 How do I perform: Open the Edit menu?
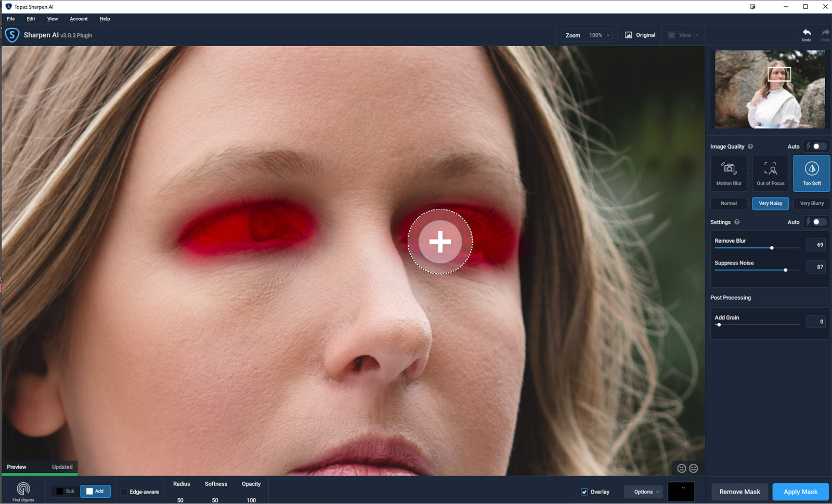pos(31,19)
